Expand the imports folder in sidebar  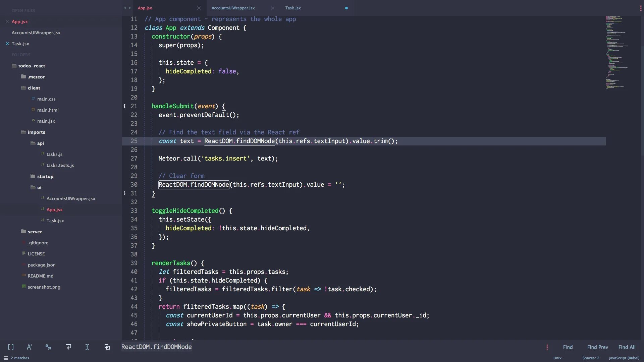click(36, 132)
